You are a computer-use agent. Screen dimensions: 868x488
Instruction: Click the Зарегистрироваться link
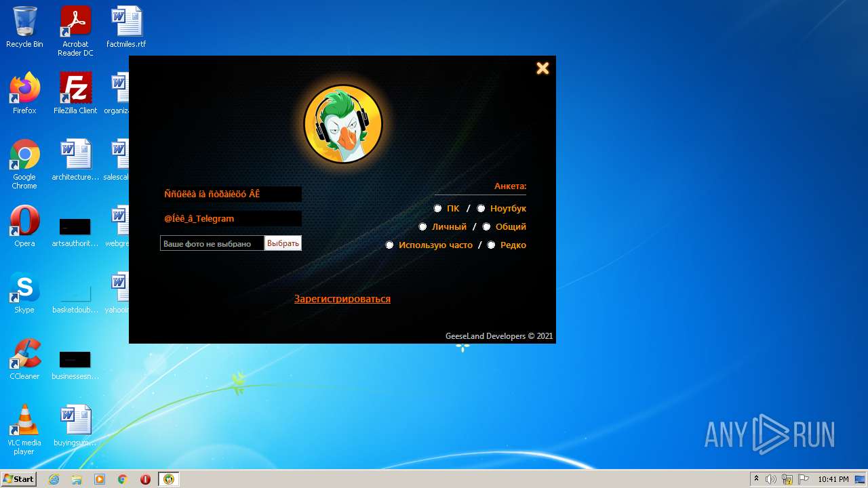(342, 299)
